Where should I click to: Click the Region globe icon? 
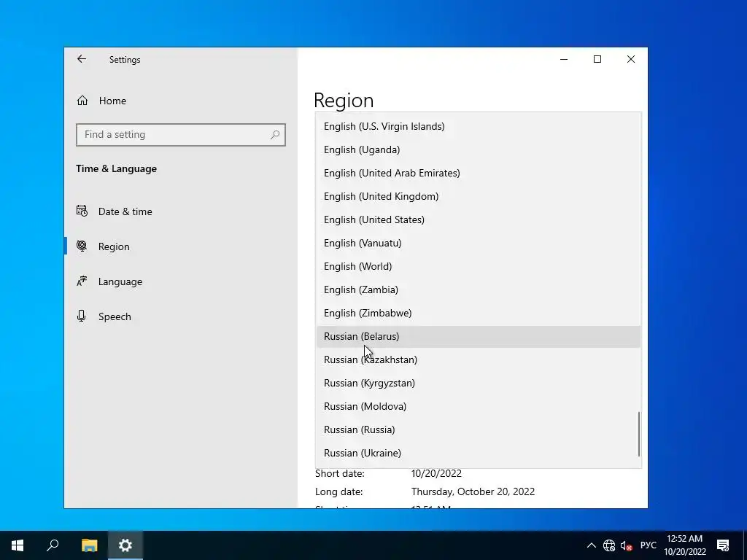(82, 246)
